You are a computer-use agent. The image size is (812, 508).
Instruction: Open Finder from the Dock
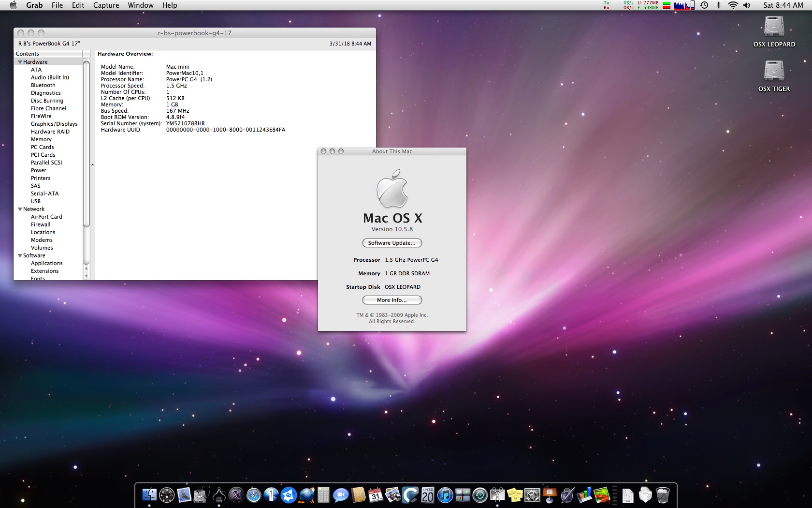[x=149, y=495]
